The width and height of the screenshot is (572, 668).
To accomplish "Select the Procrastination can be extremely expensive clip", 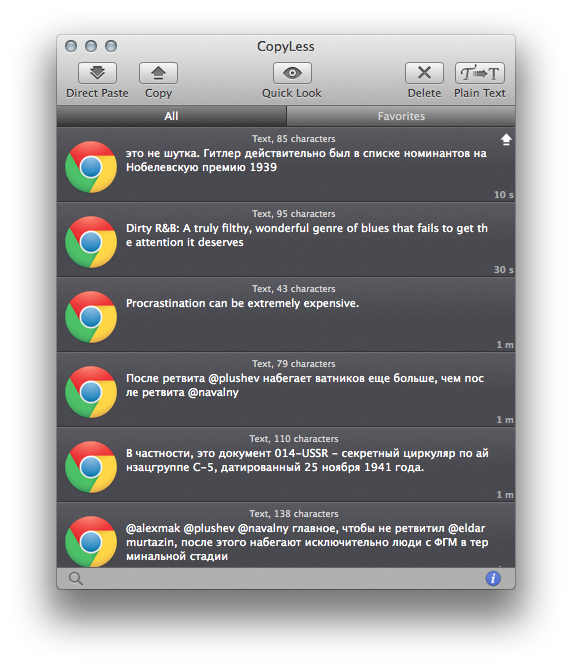I will click(x=286, y=315).
